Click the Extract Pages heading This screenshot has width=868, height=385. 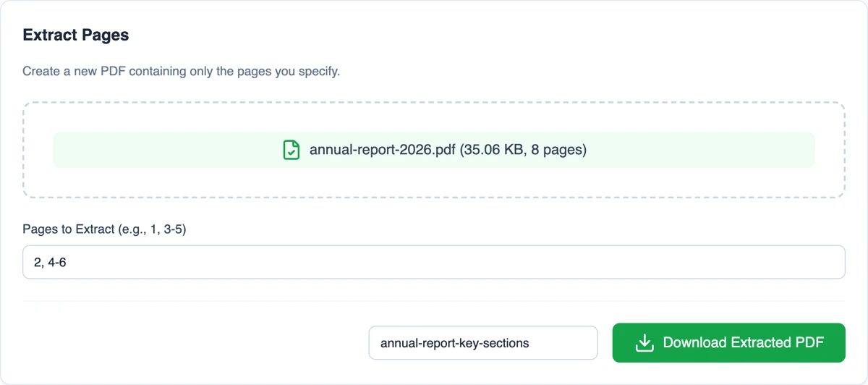tap(76, 35)
